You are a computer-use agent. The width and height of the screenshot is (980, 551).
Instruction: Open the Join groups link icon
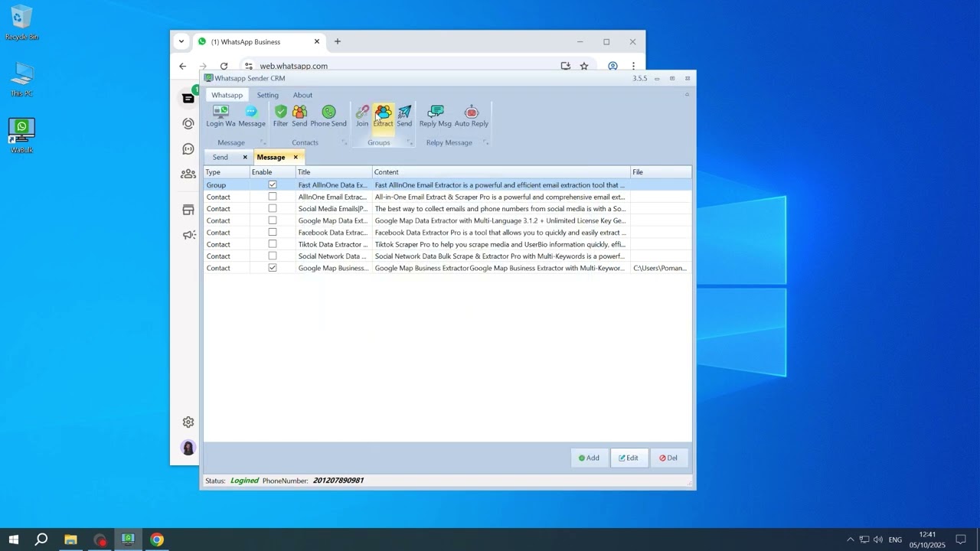coord(362,116)
